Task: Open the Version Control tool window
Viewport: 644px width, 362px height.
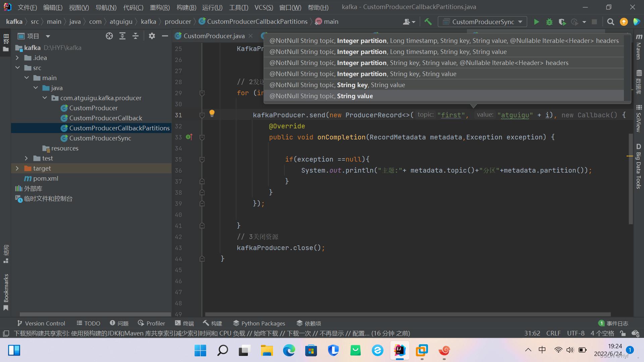Action: click(x=41, y=323)
